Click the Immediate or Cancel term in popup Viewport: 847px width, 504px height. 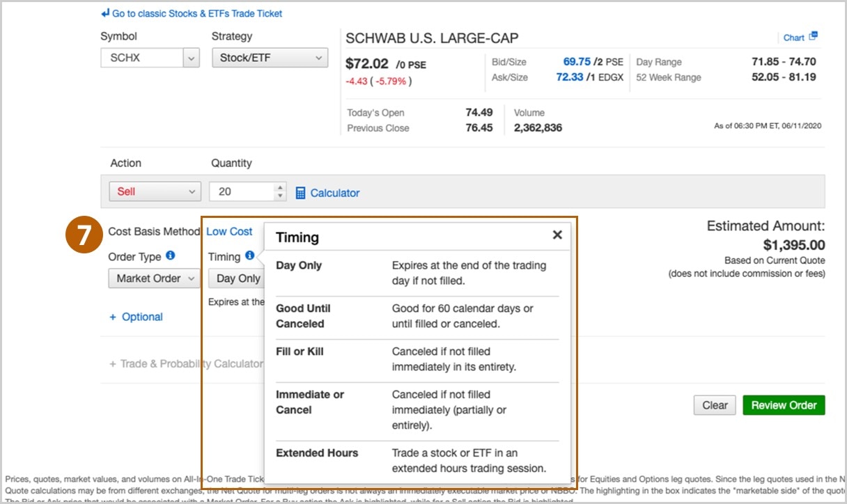[310, 402]
